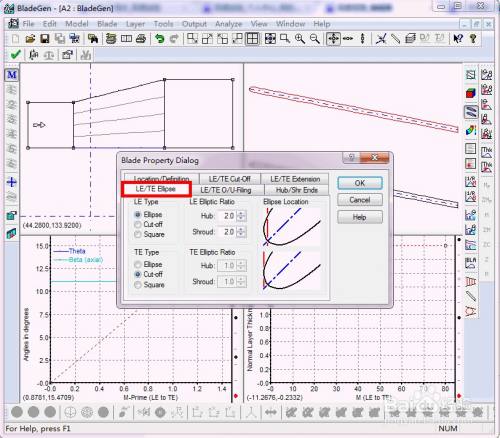The height and width of the screenshot is (438, 500).
Task: Click the Theta legend label in angle chart
Action: coord(77,251)
